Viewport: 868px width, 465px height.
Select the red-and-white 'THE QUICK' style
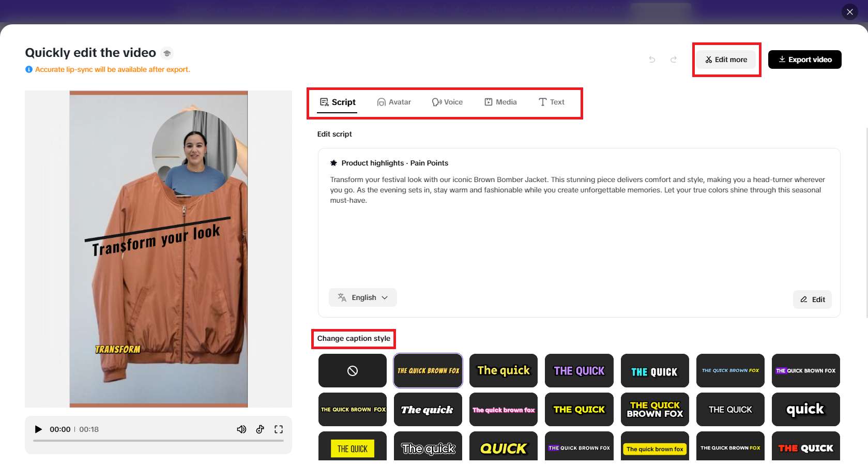(806, 447)
